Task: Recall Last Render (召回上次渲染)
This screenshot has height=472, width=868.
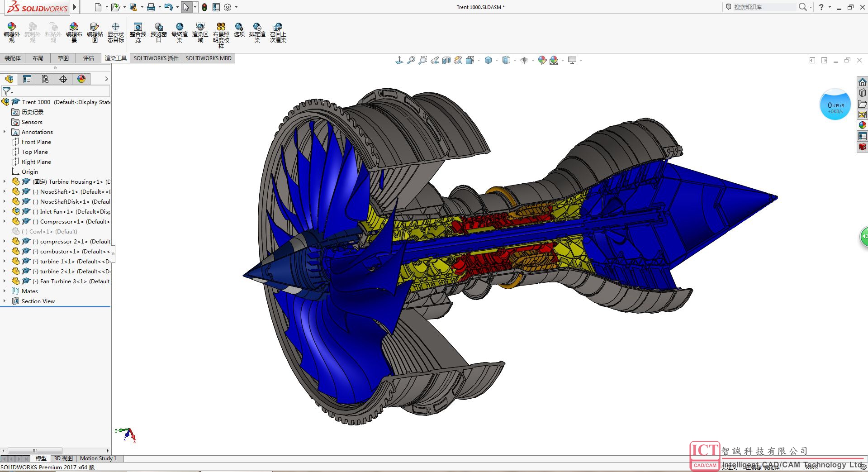Action: [x=278, y=33]
